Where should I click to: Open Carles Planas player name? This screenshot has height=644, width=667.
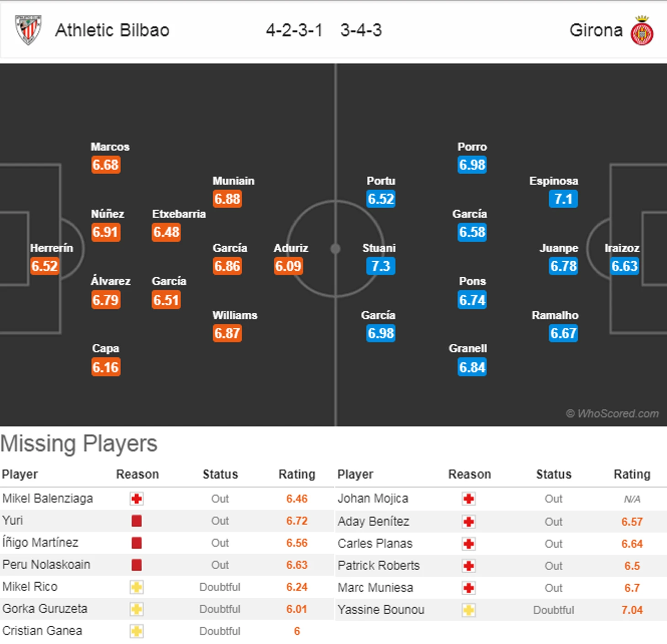pos(375,544)
